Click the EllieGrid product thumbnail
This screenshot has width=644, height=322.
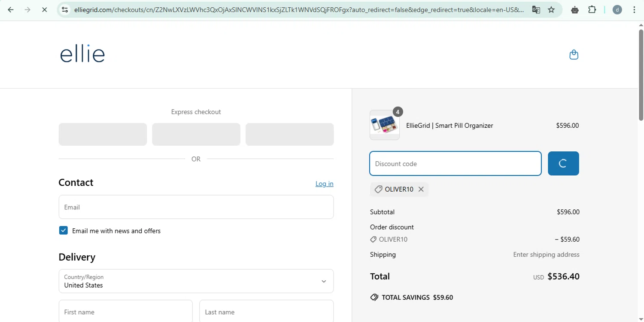385,125
